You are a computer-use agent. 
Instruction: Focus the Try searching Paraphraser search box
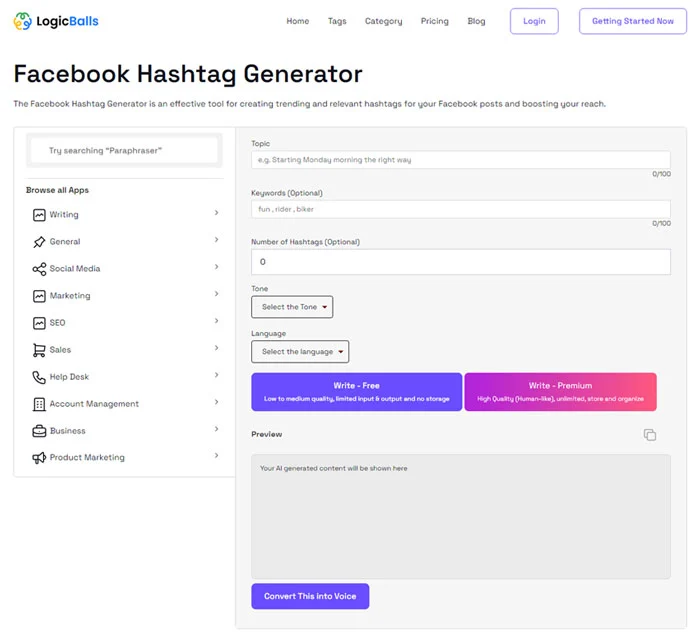(124, 150)
